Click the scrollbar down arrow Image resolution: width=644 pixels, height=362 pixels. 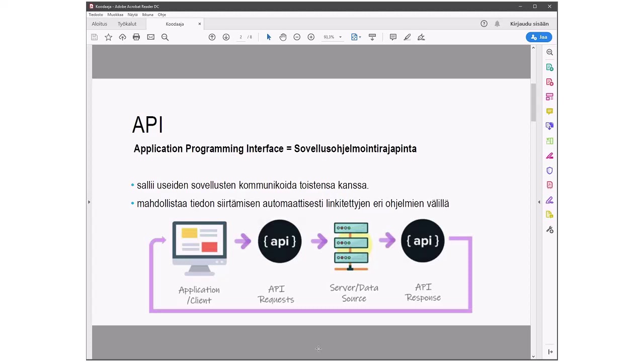click(x=533, y=356)
